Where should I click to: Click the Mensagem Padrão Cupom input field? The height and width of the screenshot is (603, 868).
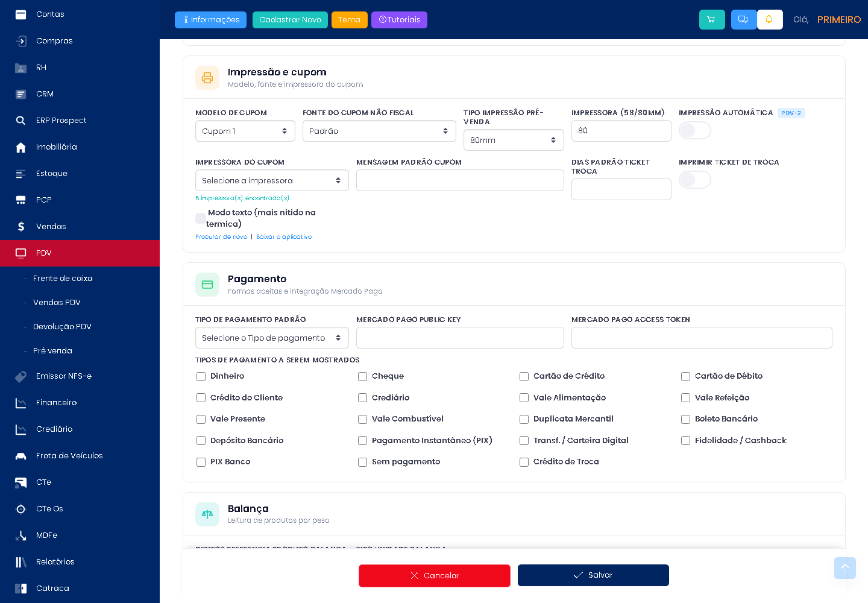point(460,180)
